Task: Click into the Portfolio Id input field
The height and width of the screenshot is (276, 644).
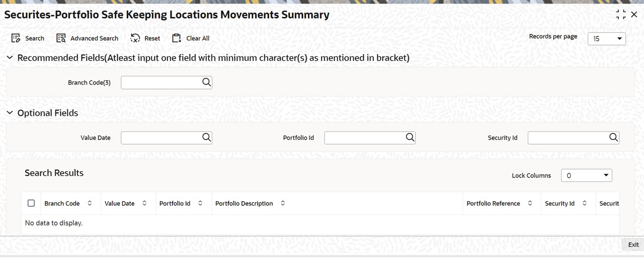Action: point(365,137)
